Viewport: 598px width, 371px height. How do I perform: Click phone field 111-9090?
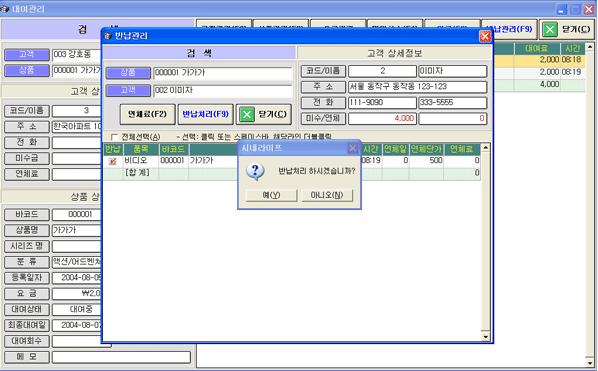coord(382,103)
